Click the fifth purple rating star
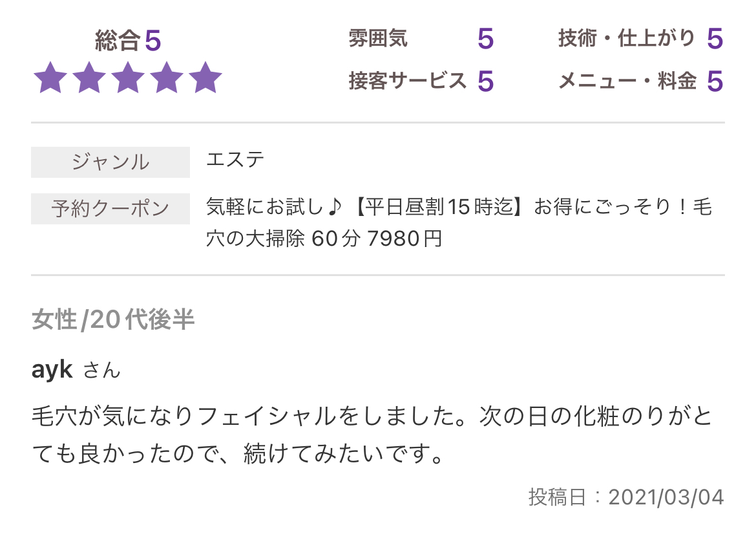 click(205, 78)
